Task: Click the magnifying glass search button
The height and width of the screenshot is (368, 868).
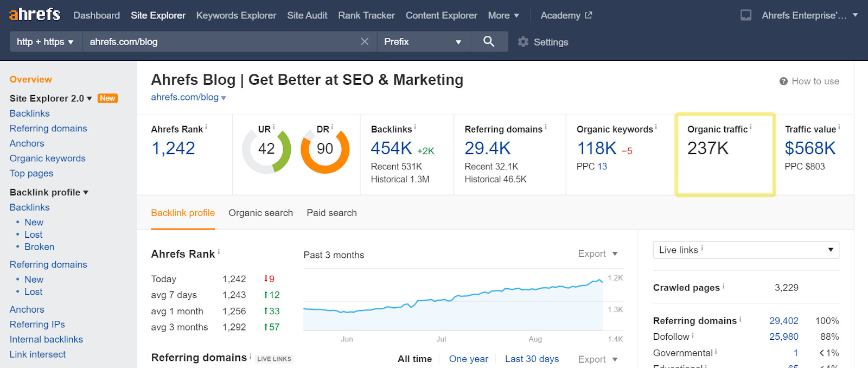Action: [x=488, y=42]
